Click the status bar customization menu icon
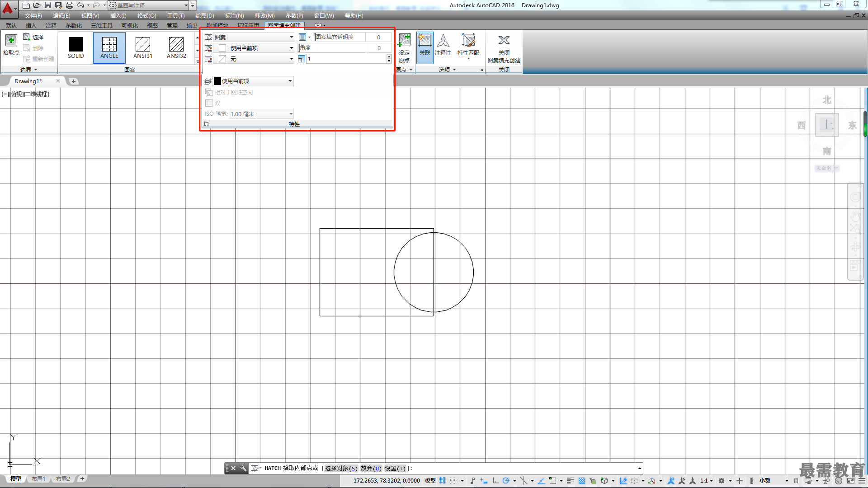Image resolution: width=868 pixels, height=488 pixels. (861, 481)
